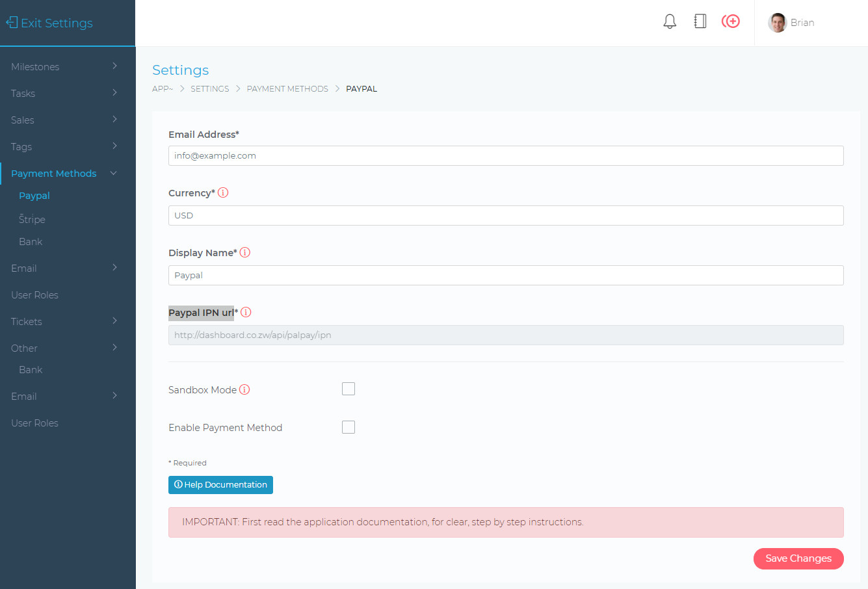868x589 pixels.
Task: Check Enable Payment Method
Action: point(349,426)
